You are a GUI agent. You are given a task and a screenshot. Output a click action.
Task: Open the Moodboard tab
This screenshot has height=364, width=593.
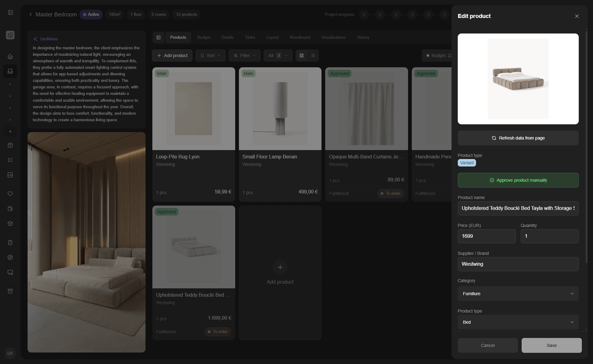(300, 37)
